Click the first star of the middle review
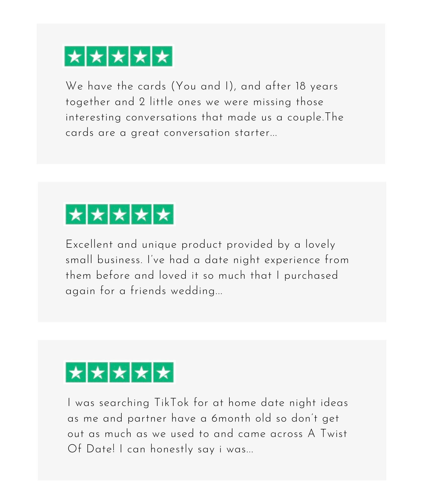The height and width of the screenshot is (504, 423). 76,214
